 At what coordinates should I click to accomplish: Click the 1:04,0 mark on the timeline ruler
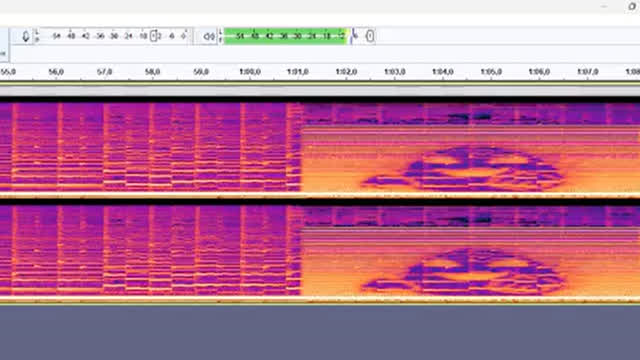click(x=443, y=72)
